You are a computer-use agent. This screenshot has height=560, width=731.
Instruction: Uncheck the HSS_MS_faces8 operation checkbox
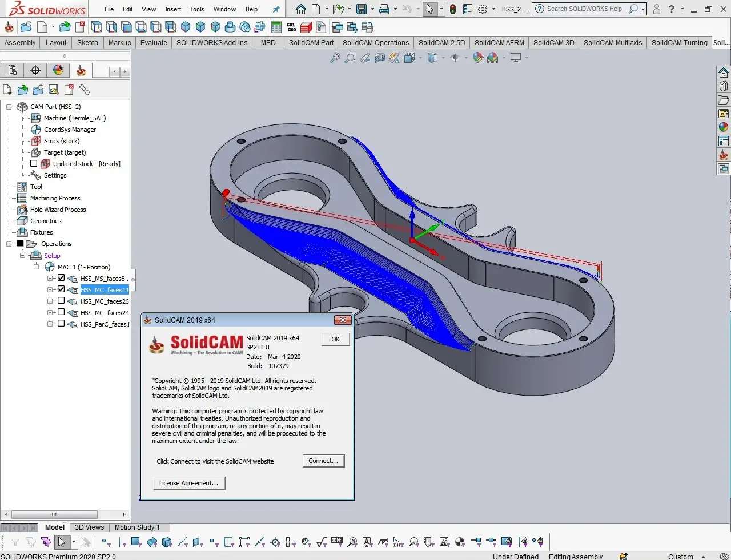[x=61, y=278]
